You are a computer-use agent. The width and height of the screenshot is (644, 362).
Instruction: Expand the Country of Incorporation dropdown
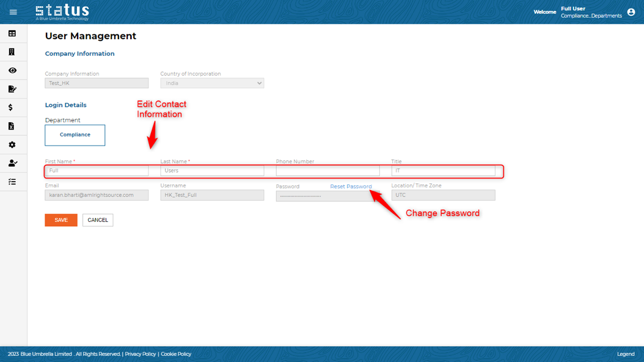pyautogui.click(x=212, y=83)
